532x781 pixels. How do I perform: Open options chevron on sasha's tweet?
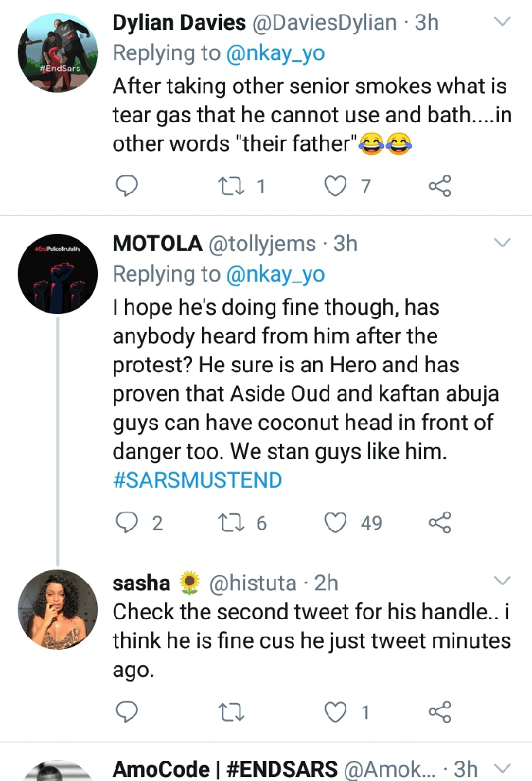point(502,580)
